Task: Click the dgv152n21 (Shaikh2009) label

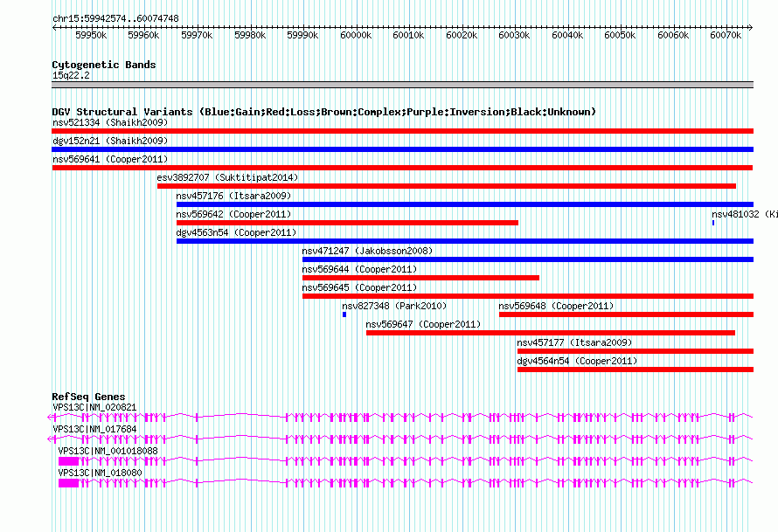Action: pos(110,141)
